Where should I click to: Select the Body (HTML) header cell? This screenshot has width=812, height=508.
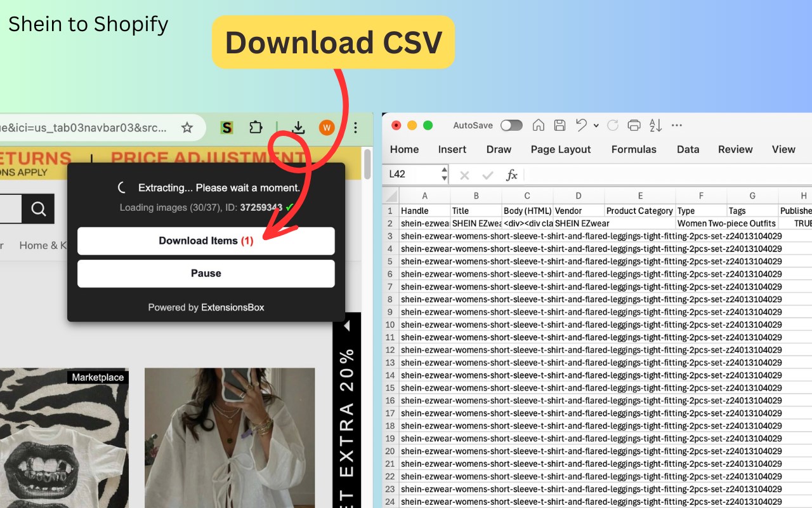tap(527, 211)
